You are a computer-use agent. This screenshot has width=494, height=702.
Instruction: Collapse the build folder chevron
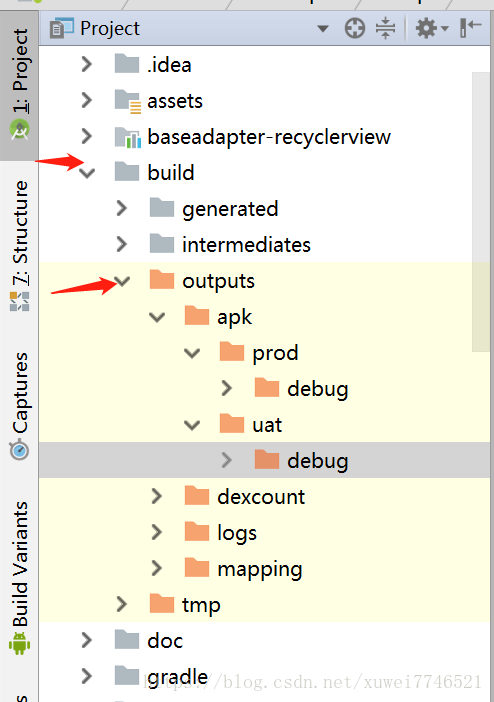(x=87, y=173)
